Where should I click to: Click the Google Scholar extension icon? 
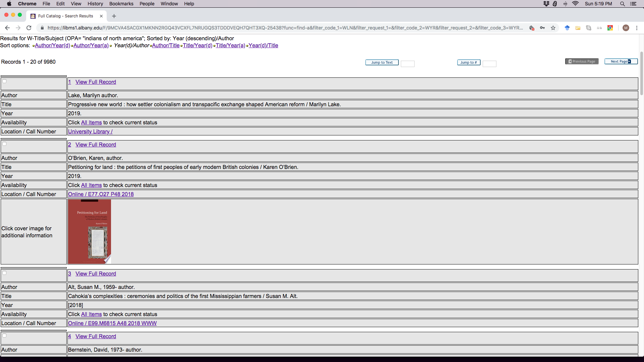click(x=567, y=28)
